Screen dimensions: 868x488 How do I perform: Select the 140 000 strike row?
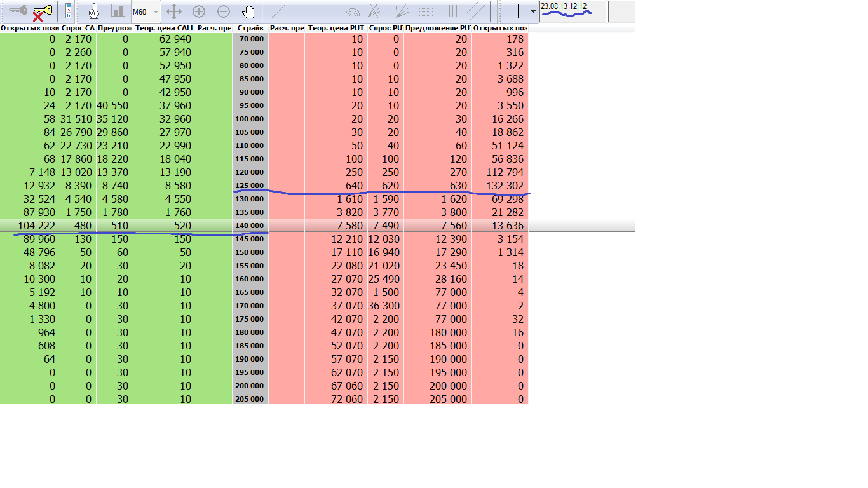coord(318,226)
